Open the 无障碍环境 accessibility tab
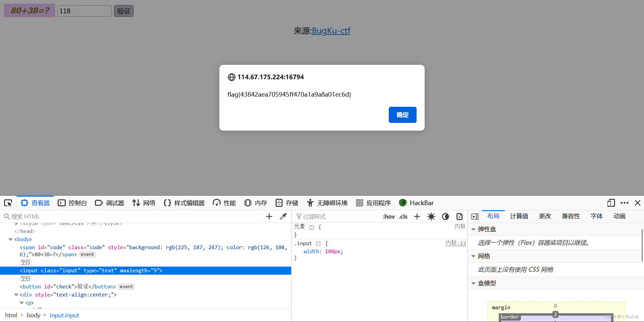 point(327,203)
